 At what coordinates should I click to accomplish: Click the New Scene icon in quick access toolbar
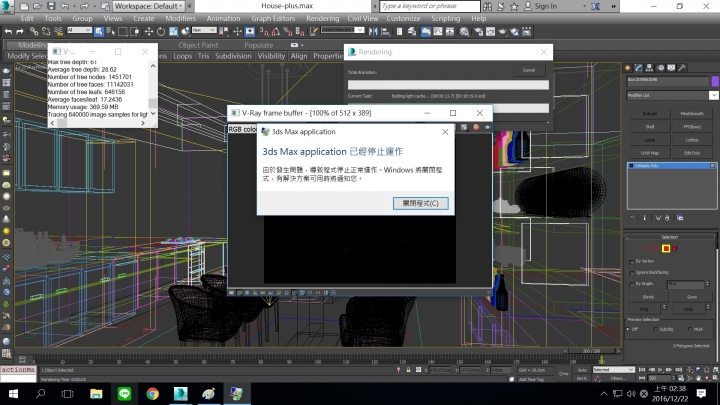pos(24,6)
